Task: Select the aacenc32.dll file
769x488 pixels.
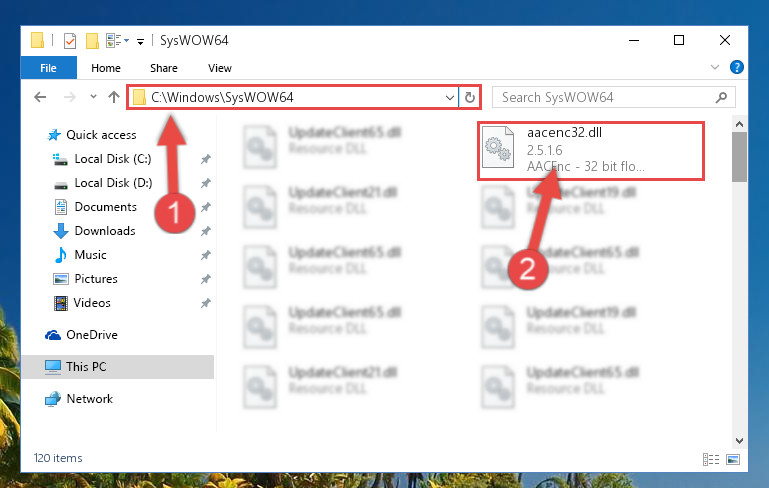Action: tap(591, 151)
